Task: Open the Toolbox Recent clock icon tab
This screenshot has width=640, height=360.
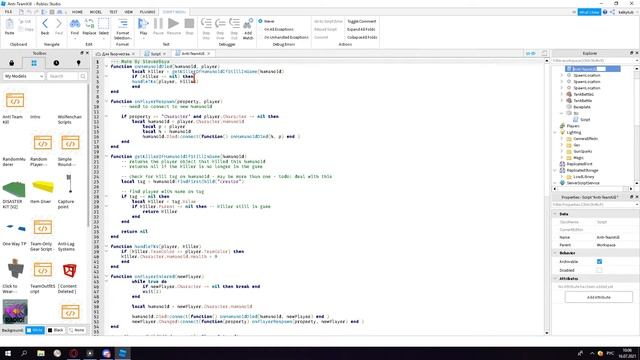Action: (56, 63)
